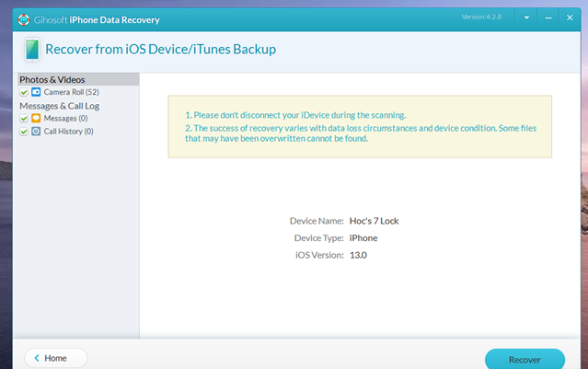Click the note about recovery success varying
The image size is (588, 369).
click(x=361, y=133)
